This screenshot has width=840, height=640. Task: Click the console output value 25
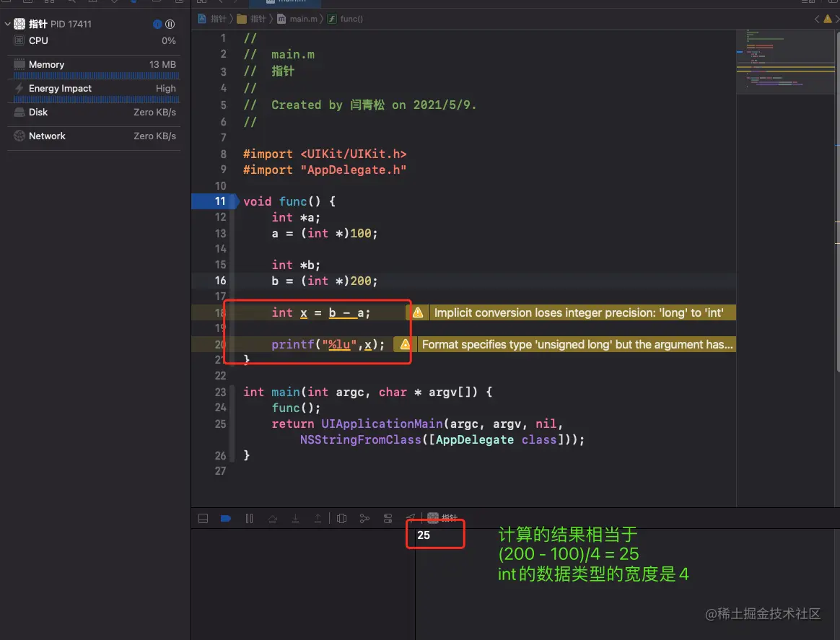[x=423, y=535]
